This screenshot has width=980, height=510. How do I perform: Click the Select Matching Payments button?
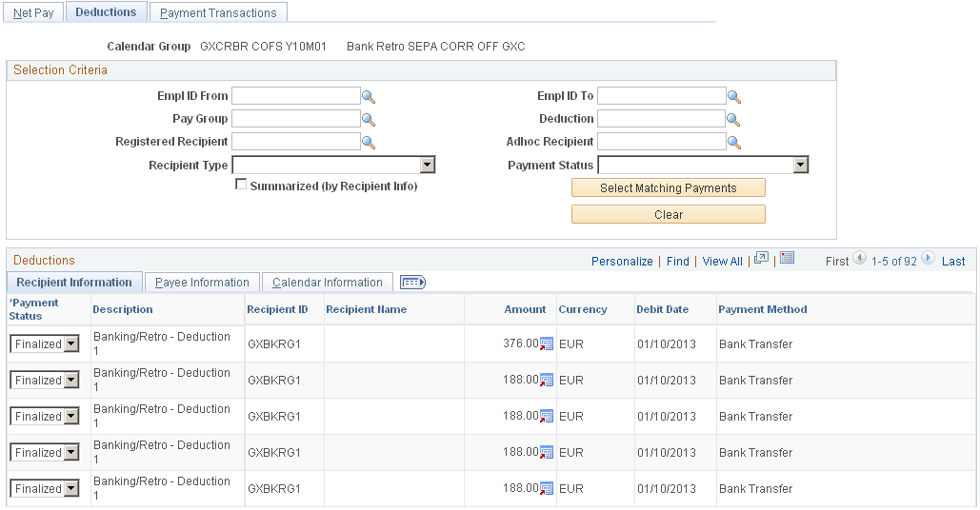pos(669,187)
